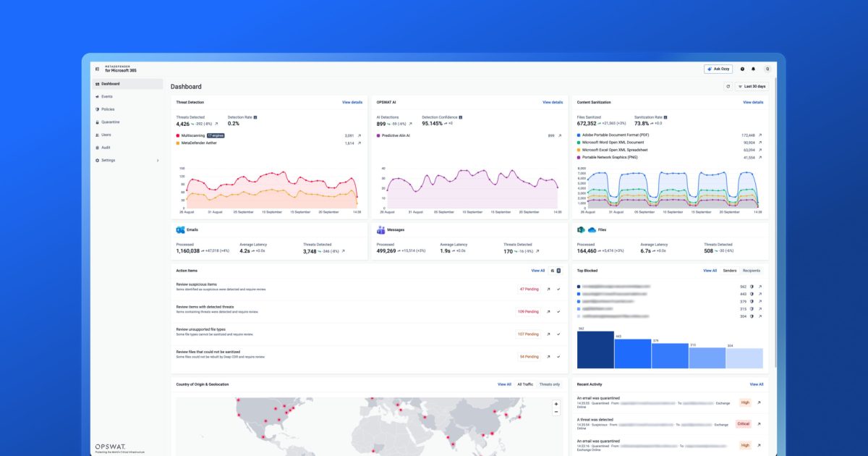This screenshot has width=868, height=456.
Task: Open Messages Threats Detected 170 arrow
Action: coord(537,251)
